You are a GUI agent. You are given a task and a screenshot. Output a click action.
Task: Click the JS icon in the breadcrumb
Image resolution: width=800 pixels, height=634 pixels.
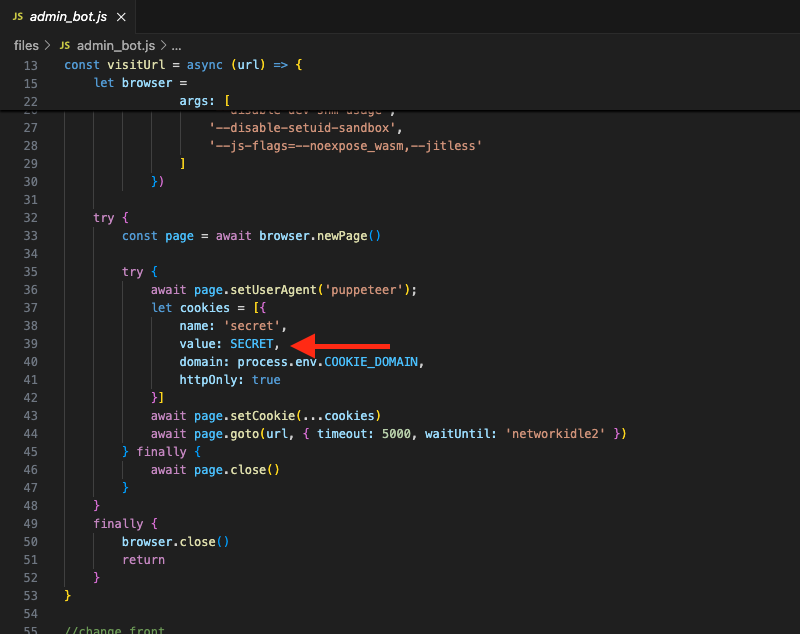pos(66,46)
